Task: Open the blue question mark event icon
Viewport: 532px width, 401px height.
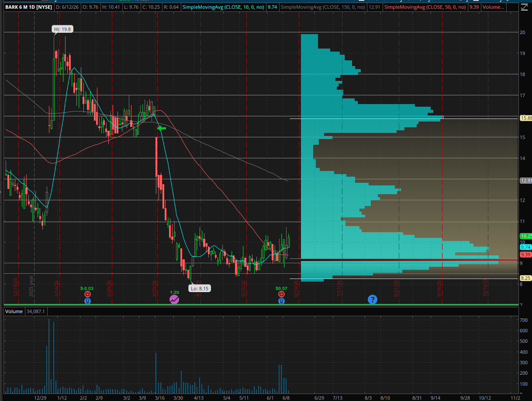Action: point(372,300)
